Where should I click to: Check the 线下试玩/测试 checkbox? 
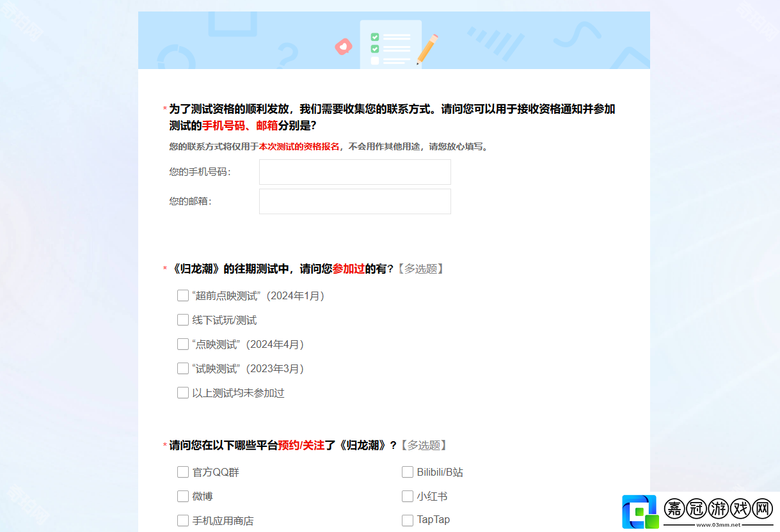[183, 320]
